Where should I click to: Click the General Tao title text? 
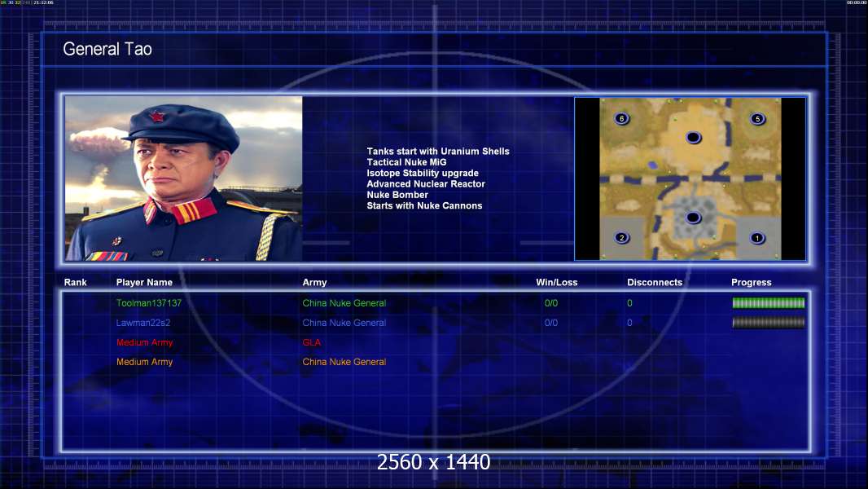(x=107, y=49)
